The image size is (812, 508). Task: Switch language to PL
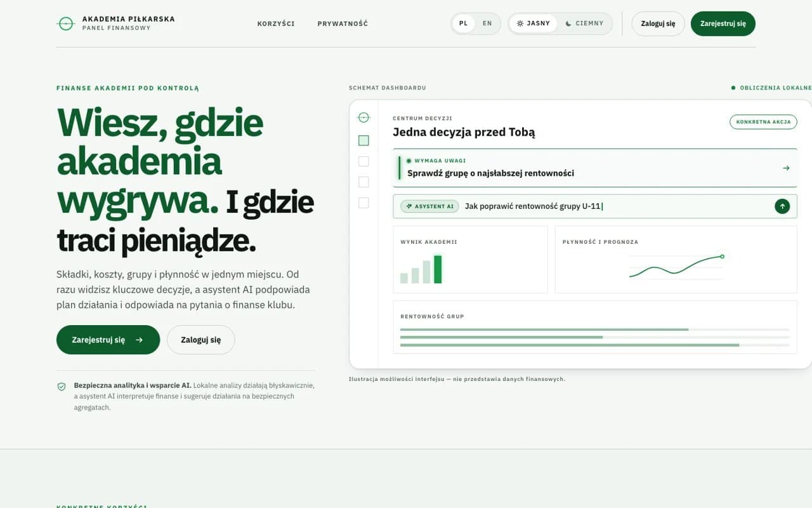click(464, 23)
